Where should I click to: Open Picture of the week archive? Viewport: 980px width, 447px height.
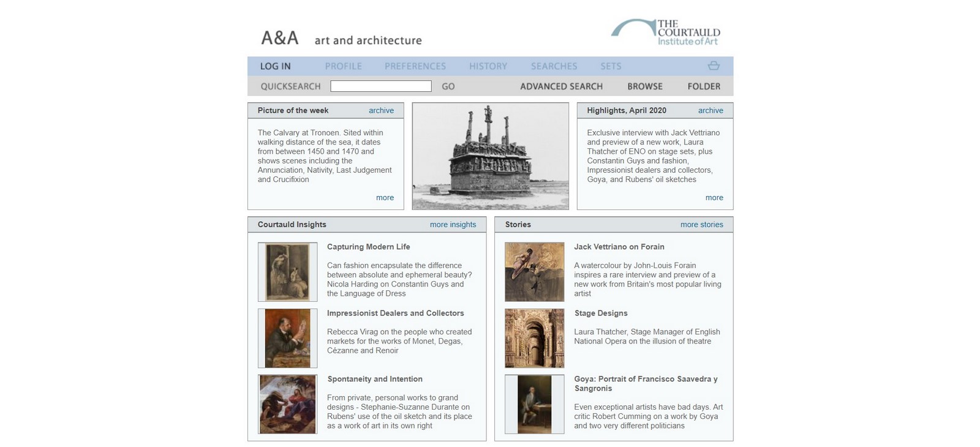pyautogui.click(x=381, y=110)
